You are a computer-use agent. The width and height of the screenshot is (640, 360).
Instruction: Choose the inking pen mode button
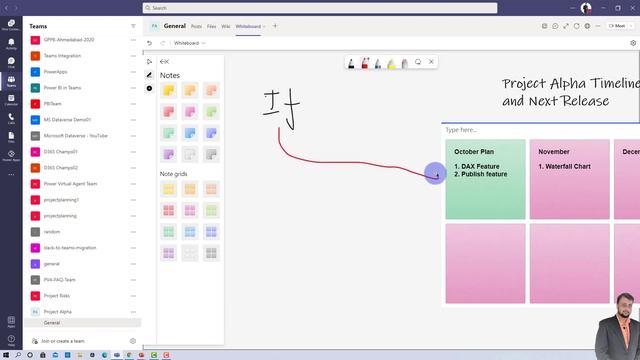[149, 75]
